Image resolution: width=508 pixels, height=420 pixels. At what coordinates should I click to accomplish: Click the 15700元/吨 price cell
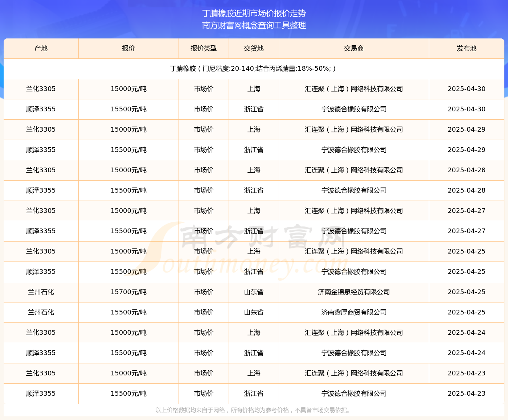(128, 292)
